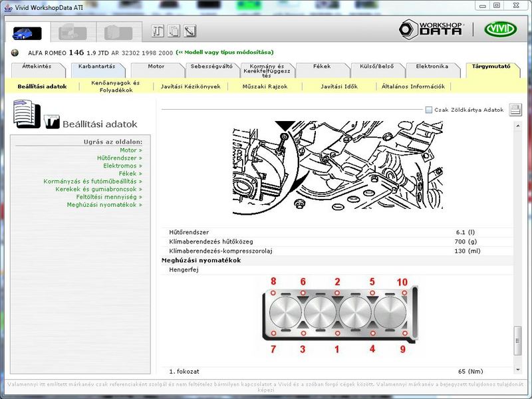
Task: Click the Meghúzási nyomatékok heading
Action: coord(201,261)
